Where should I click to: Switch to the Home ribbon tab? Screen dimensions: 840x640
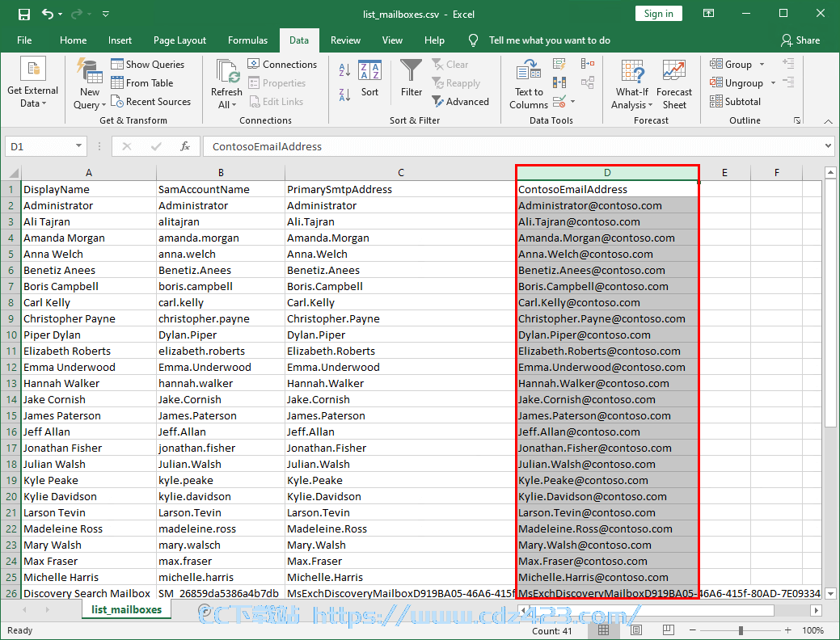coord(74,40)
